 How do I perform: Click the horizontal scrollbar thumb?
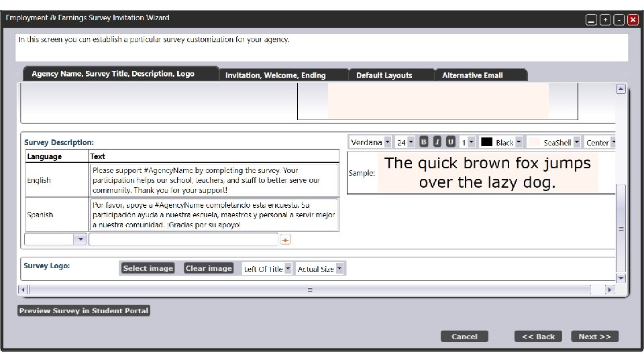[310, 290]
